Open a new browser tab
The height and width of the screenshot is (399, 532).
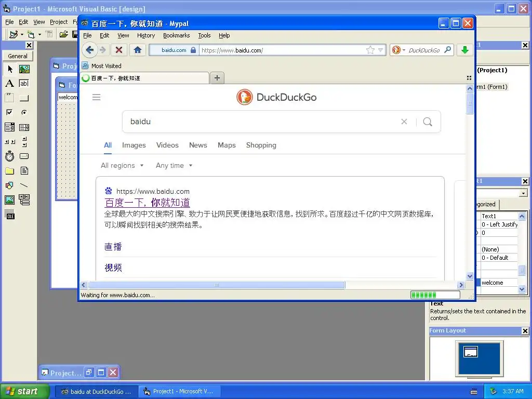tap(217, 78)
